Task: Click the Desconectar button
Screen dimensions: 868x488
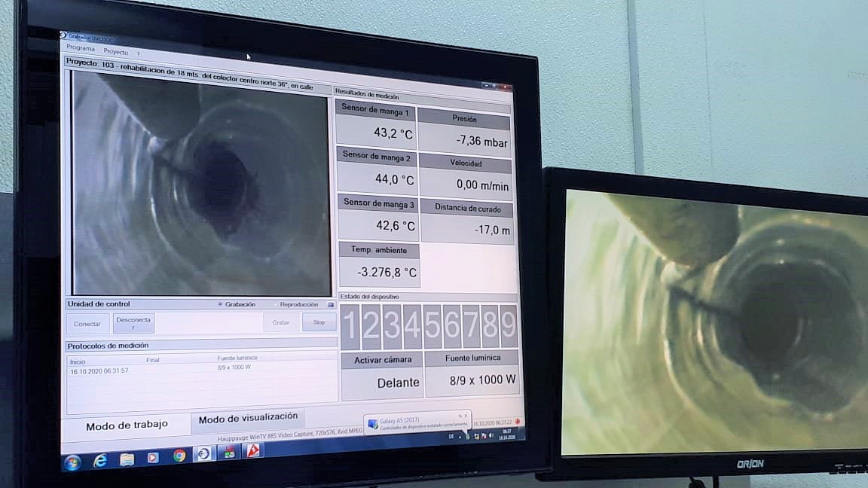Action: (133, 324)
